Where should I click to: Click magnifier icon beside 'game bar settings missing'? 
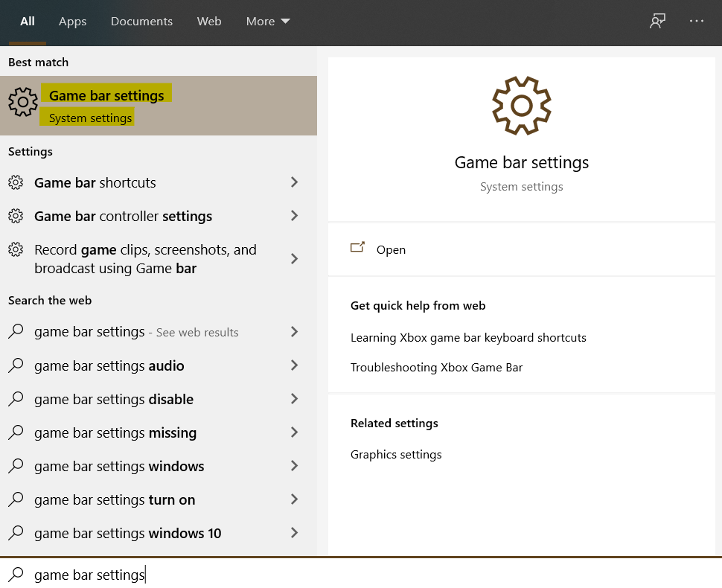click(x=16, y=432)
